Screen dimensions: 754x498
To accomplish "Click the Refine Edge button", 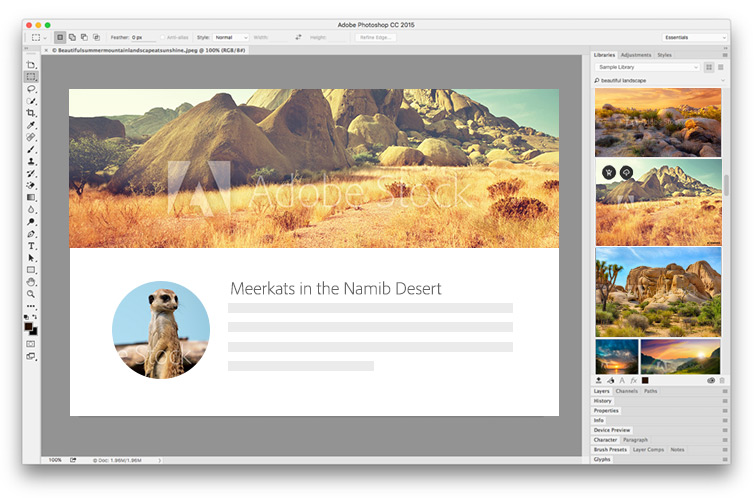I will [x=375, y=37].
